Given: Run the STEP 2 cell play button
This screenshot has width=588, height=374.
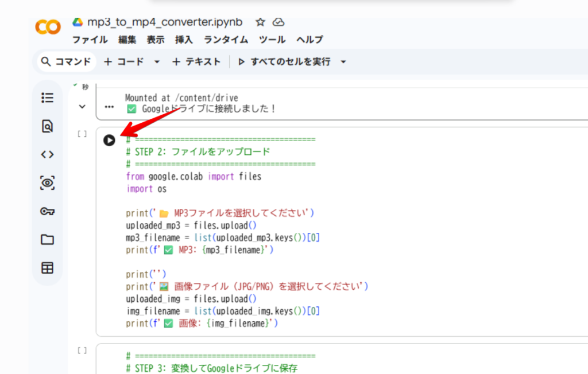Looking at the screenshot, I should coord(109,140).
